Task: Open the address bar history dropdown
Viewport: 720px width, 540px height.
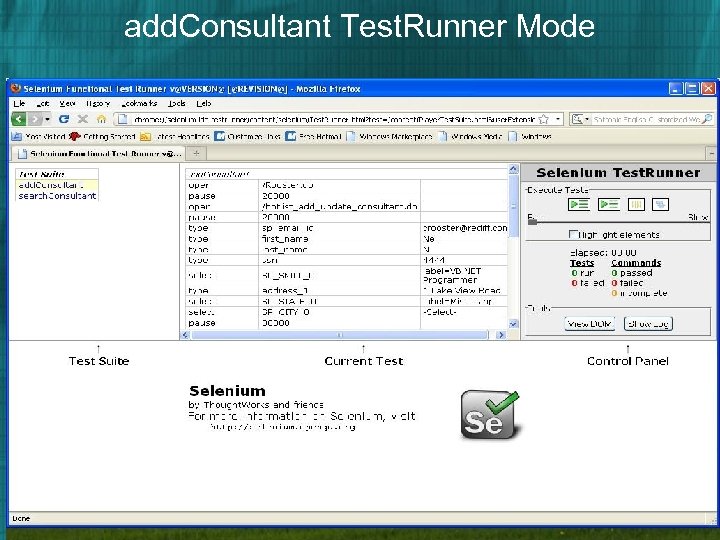Action: tap(558, 119)
